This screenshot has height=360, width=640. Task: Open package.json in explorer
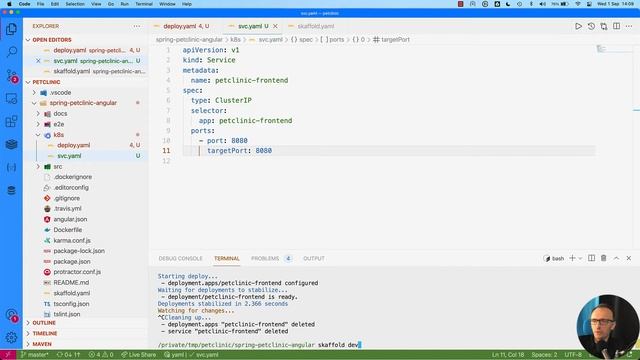[72, 262]
